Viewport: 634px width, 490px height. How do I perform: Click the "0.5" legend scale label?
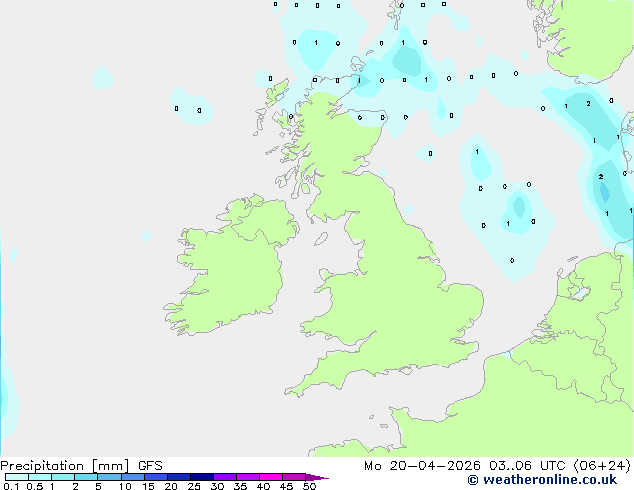pos(35,486)
